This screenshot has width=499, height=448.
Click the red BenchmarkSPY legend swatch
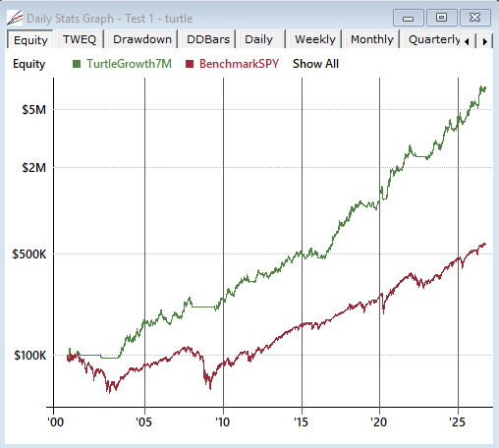(x=190, y=64)
